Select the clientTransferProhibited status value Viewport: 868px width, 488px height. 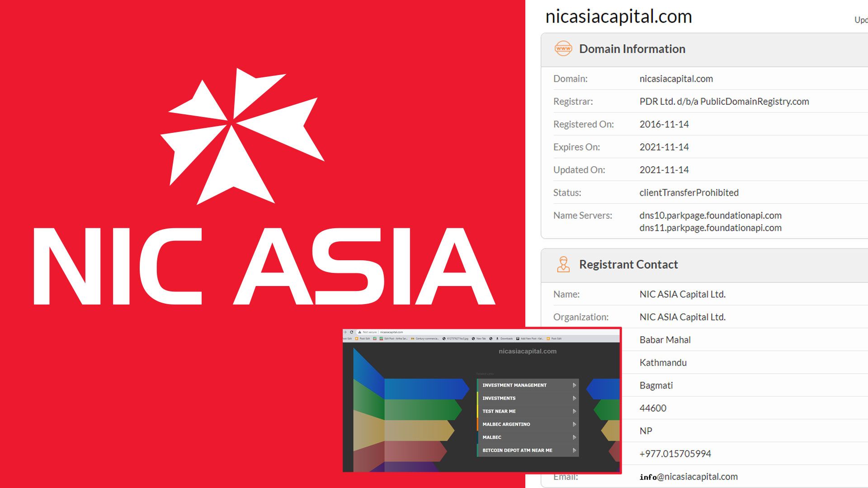pyautogui.click(x=689, y=192)
